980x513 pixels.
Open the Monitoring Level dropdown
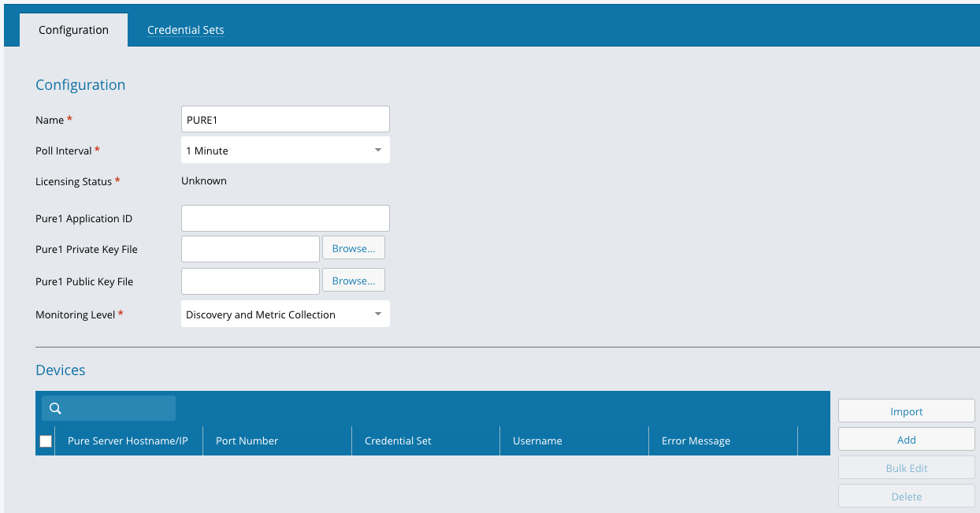(x=285, y=314)
